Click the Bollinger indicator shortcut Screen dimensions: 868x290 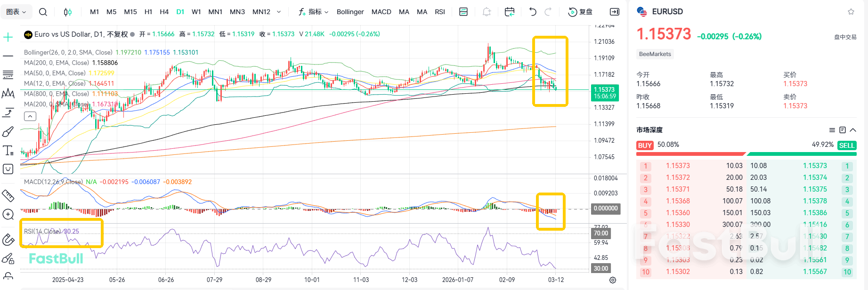click(x=350, y=12)
